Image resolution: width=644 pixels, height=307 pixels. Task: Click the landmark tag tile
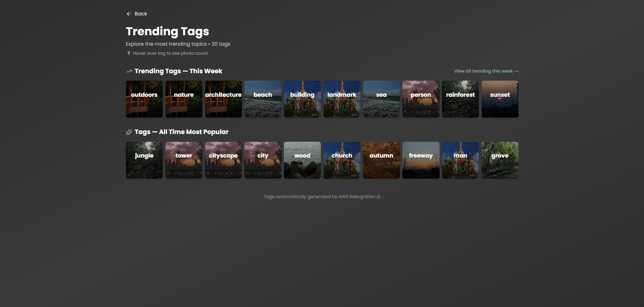pyautogui.click(x=342, y=99)
